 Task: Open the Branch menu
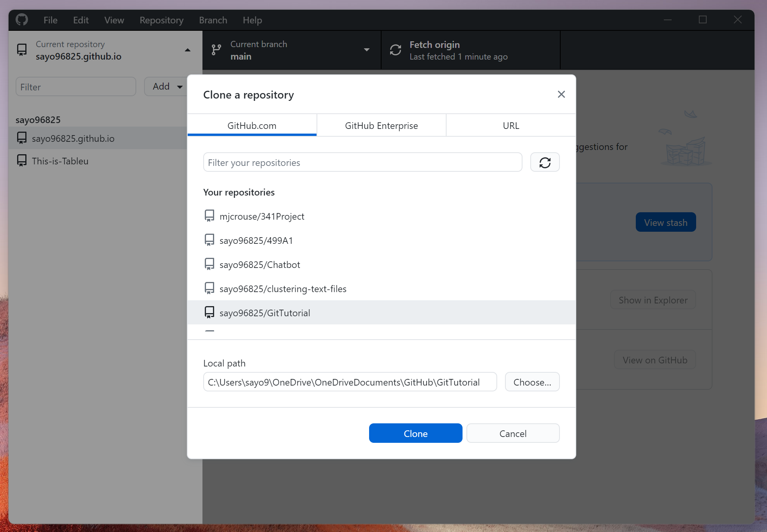(x=213, y=20)
